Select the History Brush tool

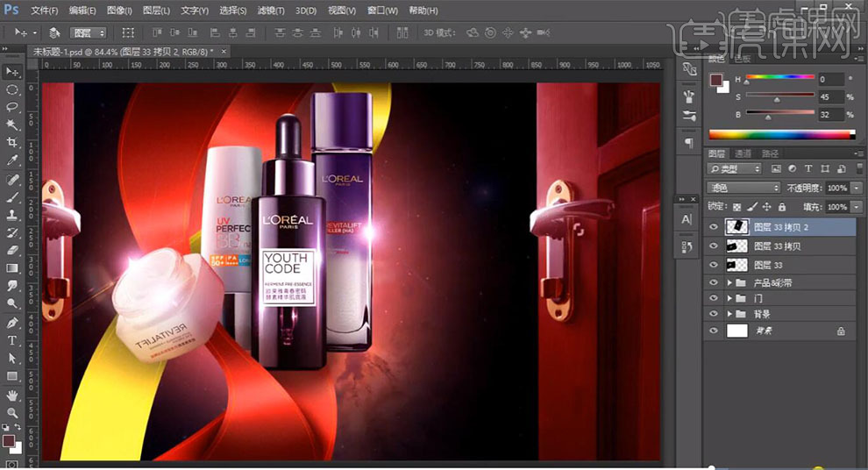click(11, 232)
